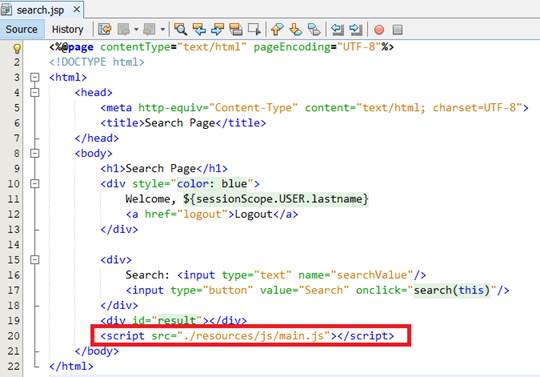Screen dimensions: 540x377
Task: Click the closing '</head>' tag
Action: pyautogui.click(x=97, y=138)
